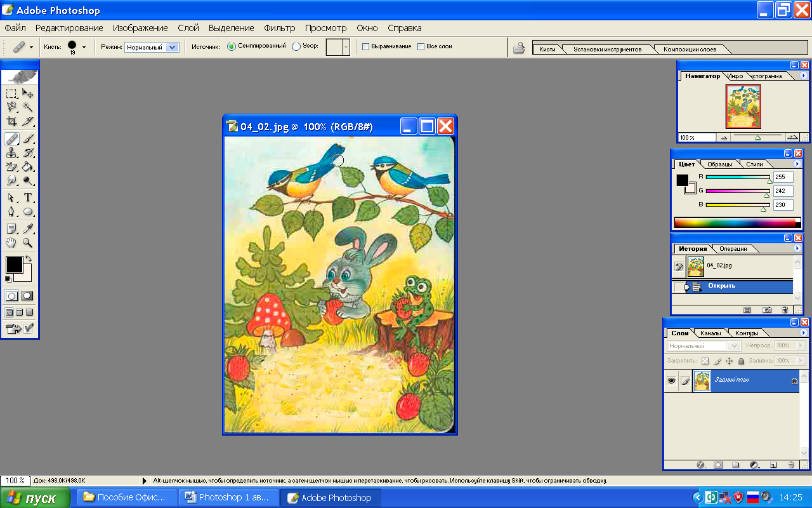Select Pattern source radio button

(296, 46)
